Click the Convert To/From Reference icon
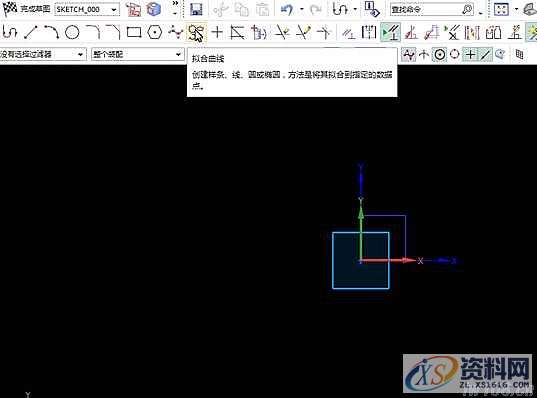 473,33
